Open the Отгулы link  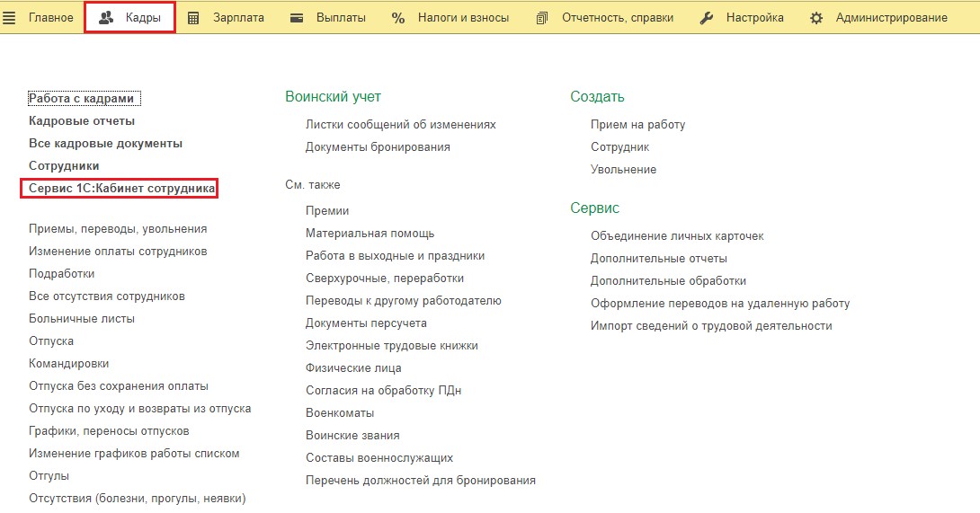pos(49,477)
